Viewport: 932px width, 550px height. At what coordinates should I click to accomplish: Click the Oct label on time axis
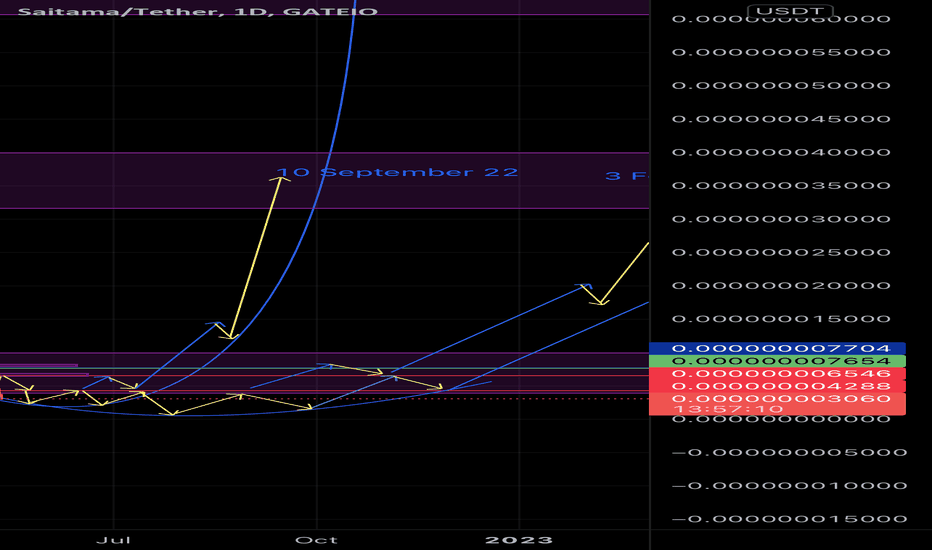click(x=316, y=540)
